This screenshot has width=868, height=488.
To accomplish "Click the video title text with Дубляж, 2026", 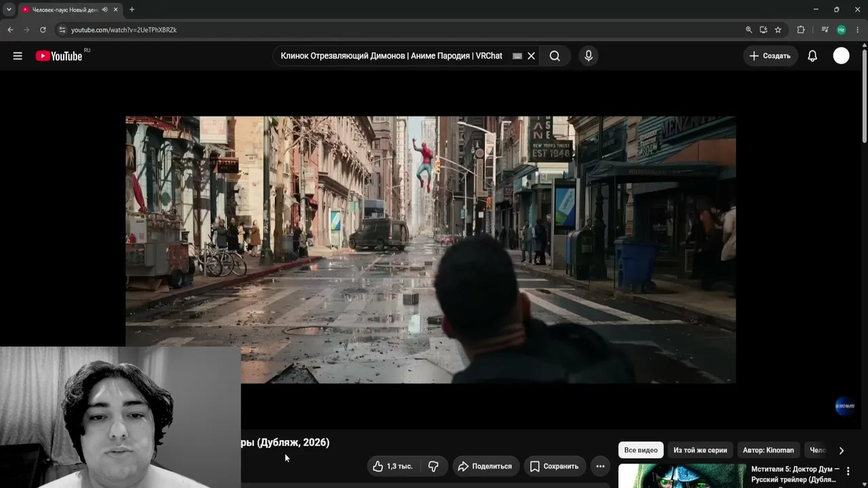I will (285, 443).
